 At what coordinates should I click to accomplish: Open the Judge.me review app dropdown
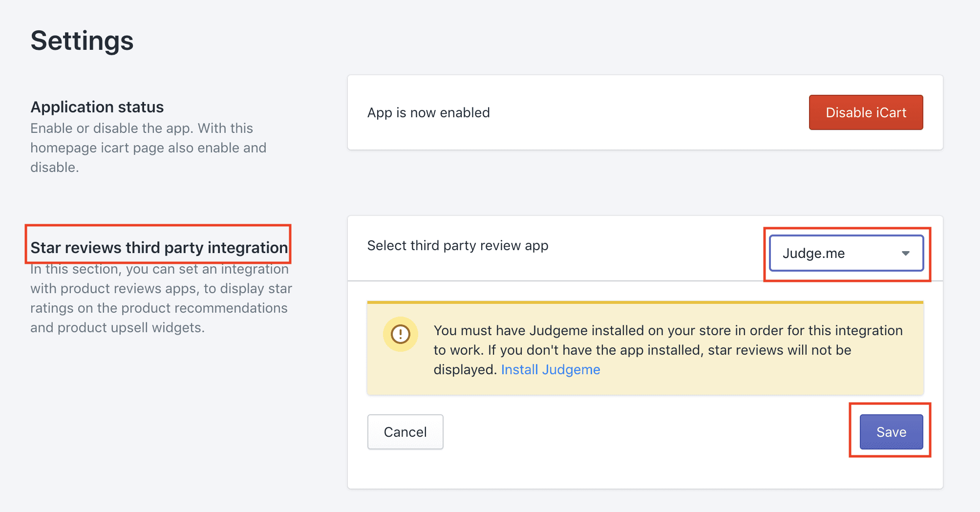(846, 253)
